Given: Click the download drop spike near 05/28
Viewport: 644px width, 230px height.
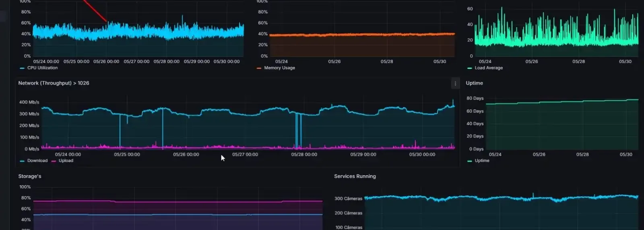Looking at the screenshot, I should click(x=298, y=131).
